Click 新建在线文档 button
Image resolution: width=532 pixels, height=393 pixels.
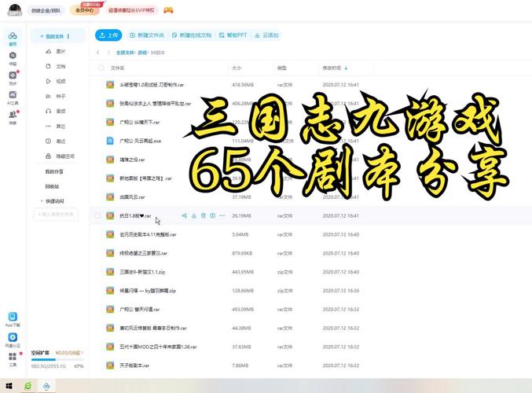click(x=192, y=35)
